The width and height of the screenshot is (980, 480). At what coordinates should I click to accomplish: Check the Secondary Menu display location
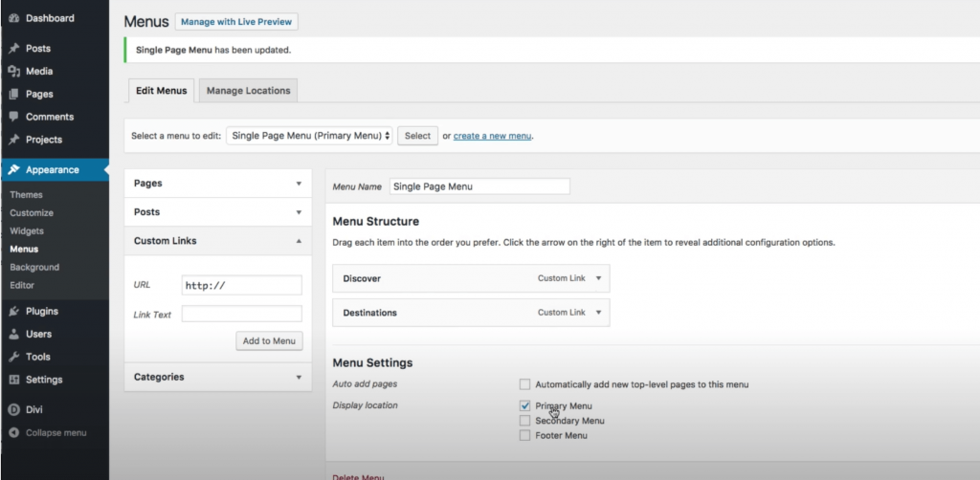pyautogui.click(x=525, y=421)
